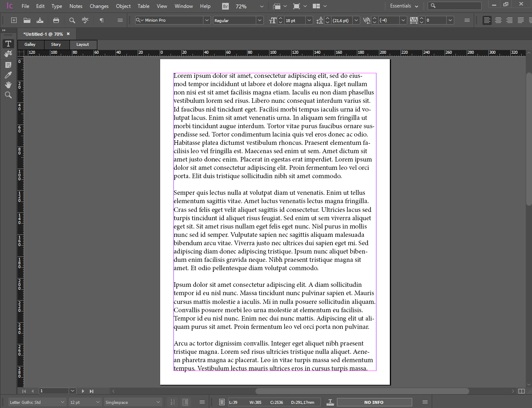Toggle hidden characters with the paragraph mark icon
532x408 pixels.
pyautogui.click(x=101, y=20)
